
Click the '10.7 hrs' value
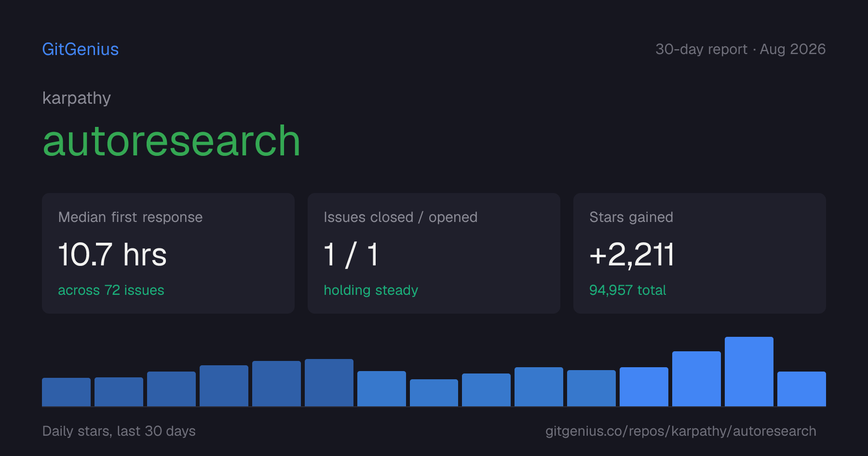[112, 254]
